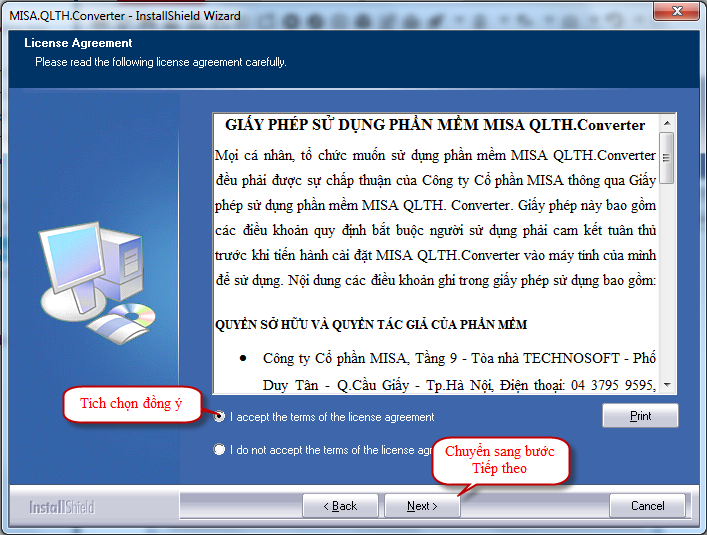Close the InstallShield Wizard window
Screen dimensions: 707x535
coord(676,11)
